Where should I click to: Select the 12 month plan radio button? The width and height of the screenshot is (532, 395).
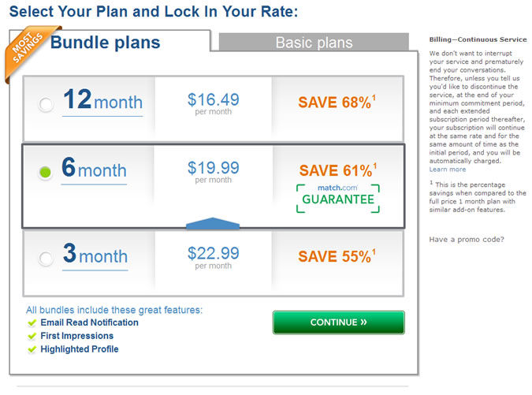(x=46, y=105)
